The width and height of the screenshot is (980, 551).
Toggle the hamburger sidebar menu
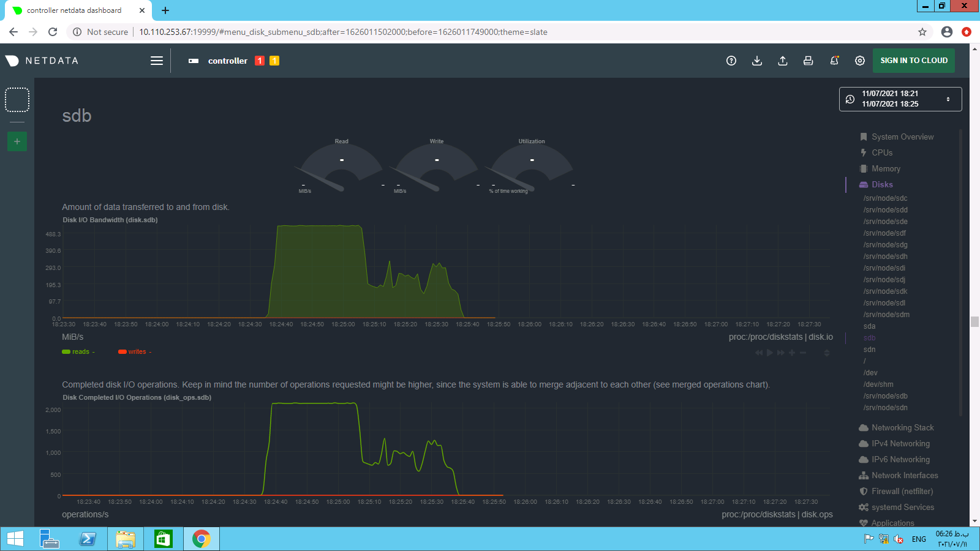coord(157,61)
